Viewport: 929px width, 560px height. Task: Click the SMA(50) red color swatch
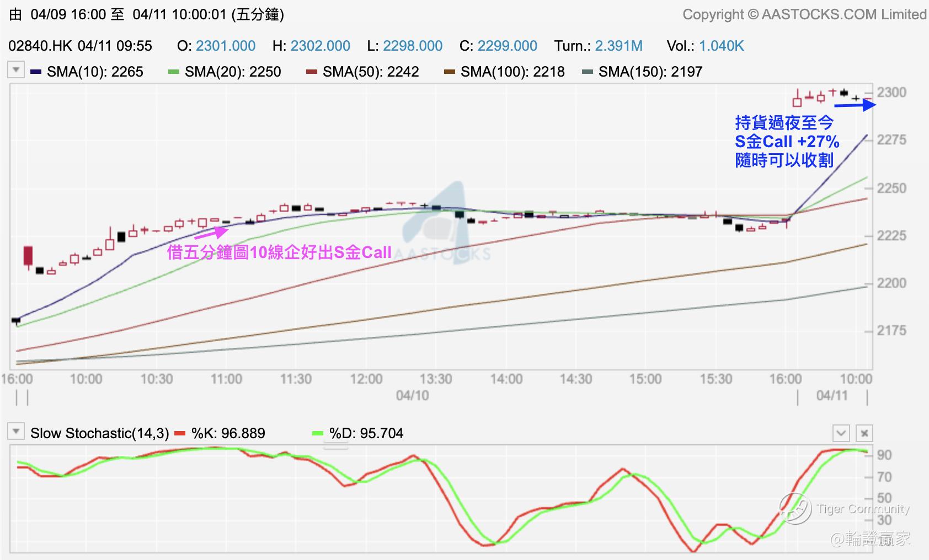(312, 72)
